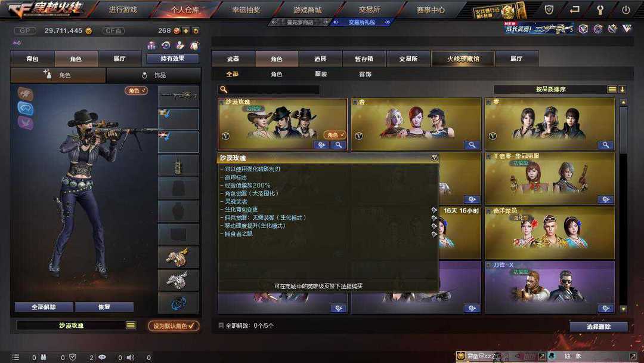Open the shield security icon in header
The image size is (644, 363).
[x=549, y=10]
